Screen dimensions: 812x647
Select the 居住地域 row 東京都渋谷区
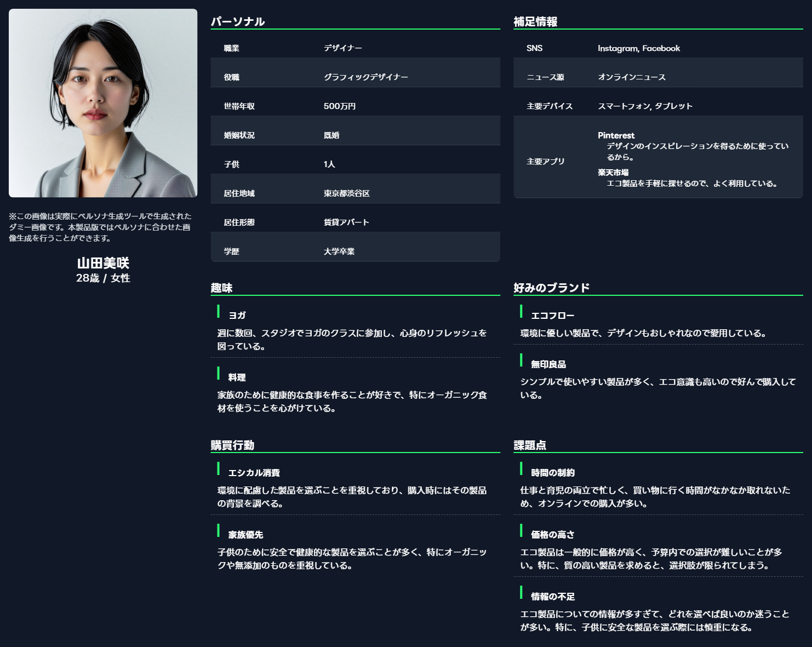coord(355,193)
